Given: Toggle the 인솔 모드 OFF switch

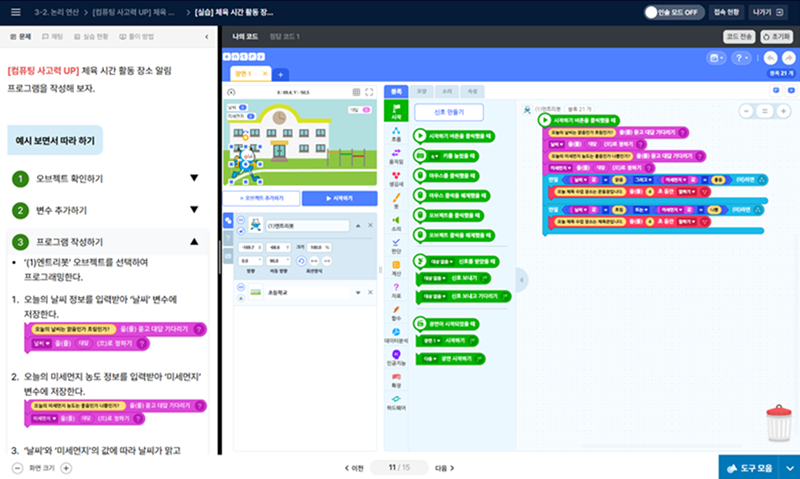Looking at the screenshot, I should (x=684, y=13).
